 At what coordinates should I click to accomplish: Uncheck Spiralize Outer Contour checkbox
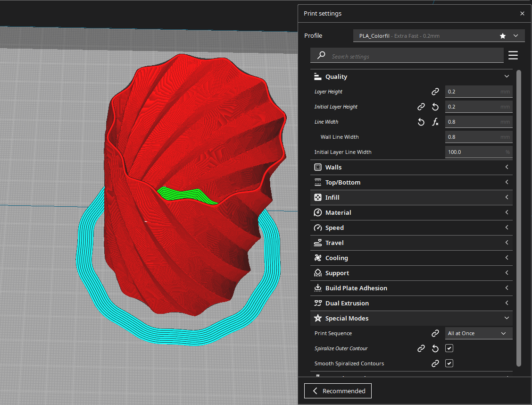pyautogui.click(x=449, y=348)
